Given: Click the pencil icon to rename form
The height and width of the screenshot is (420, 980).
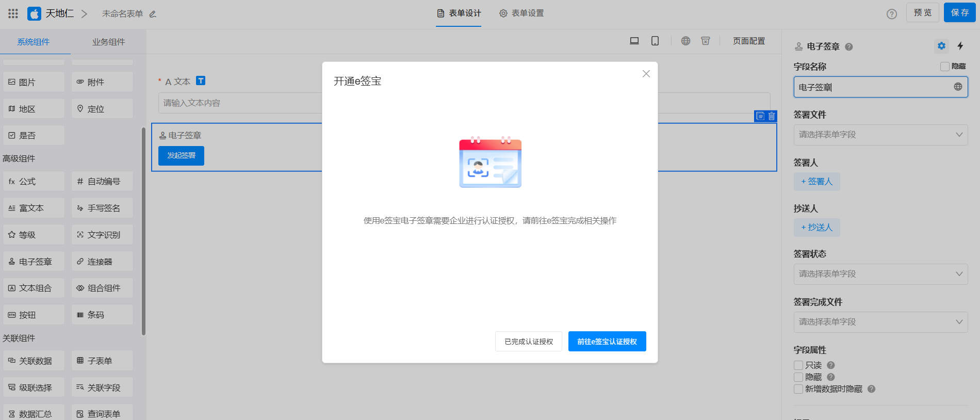Looking at the screenshot, I should pos(153,14).
